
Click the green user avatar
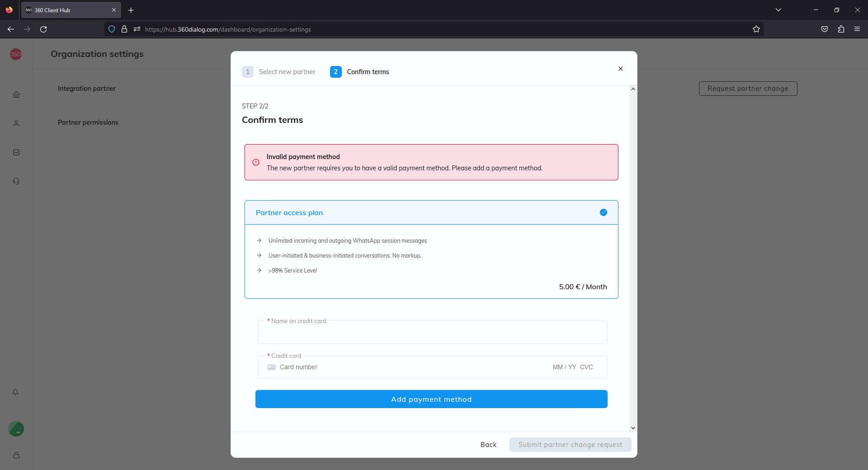coord(16,428)
